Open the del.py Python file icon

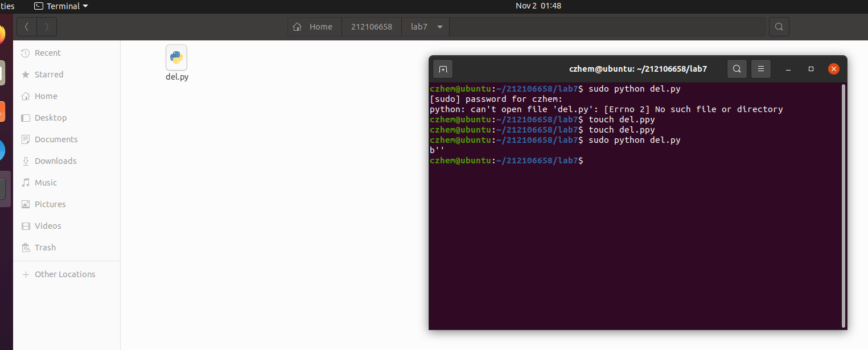tap(176, 57)
